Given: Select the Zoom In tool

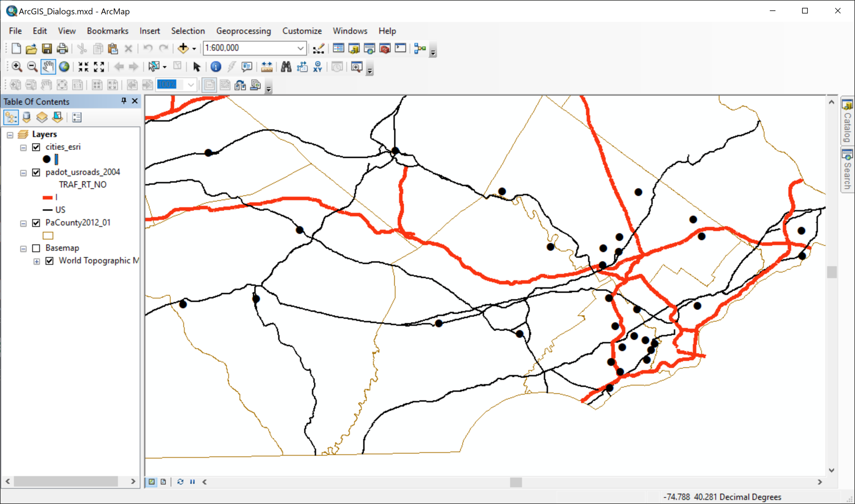Looking at the screenshot, I should click(17, 67).
